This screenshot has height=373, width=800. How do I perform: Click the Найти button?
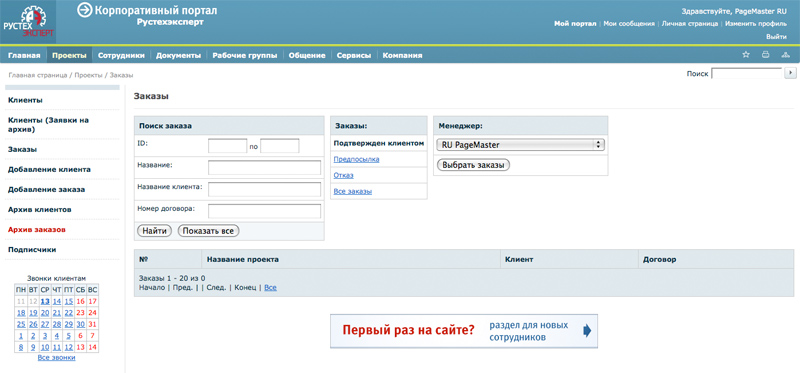[x=155, y=231]
